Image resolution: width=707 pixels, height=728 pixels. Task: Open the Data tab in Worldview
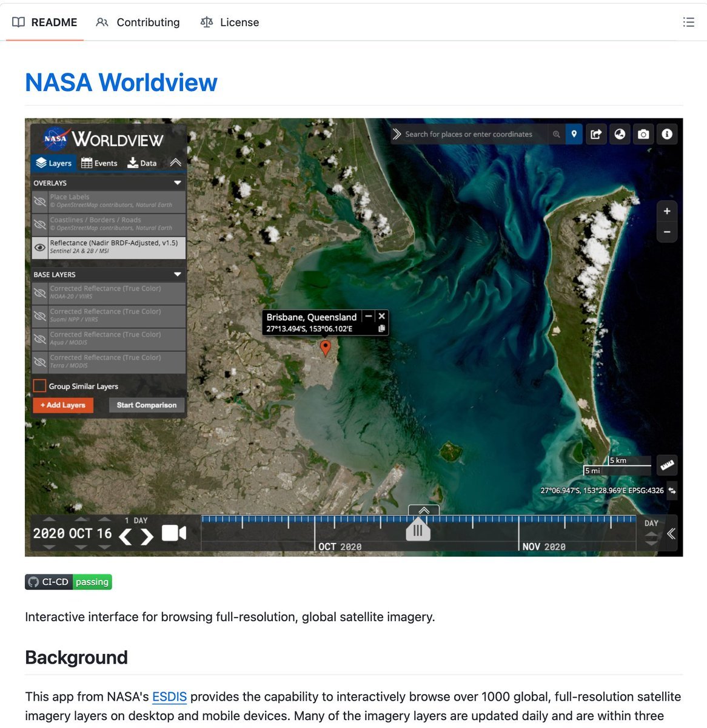(142, 163)
